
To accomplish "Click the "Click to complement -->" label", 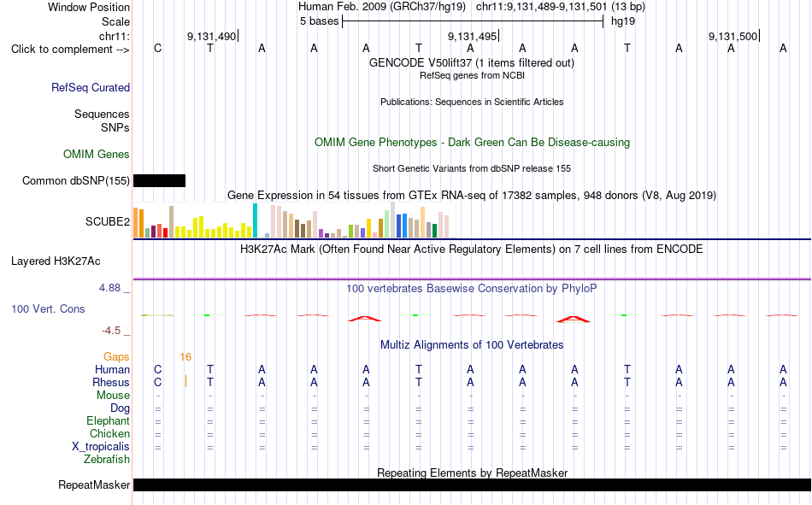I will click(70, 50).
